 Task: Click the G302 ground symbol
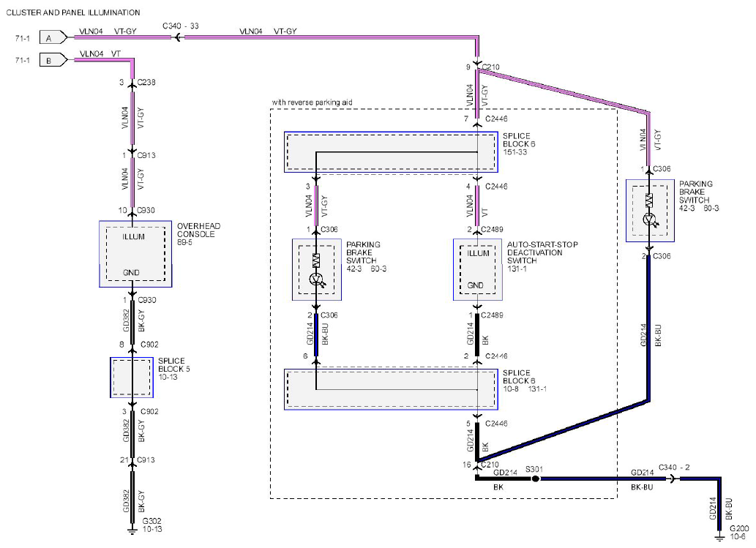coord(132,531)
